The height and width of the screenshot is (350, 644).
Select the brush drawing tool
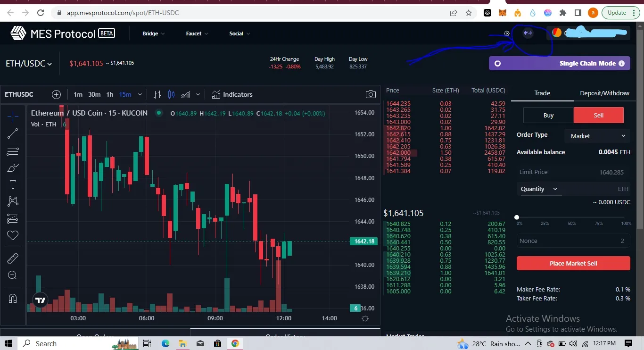point(13,168)
